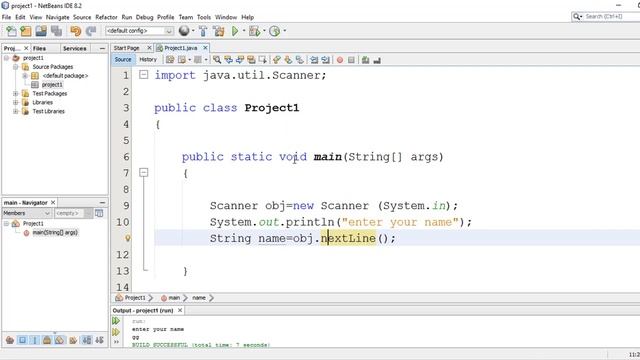Open the Run Project dropdown arrow
Viewport: 640px width, 360px height.
244,31
